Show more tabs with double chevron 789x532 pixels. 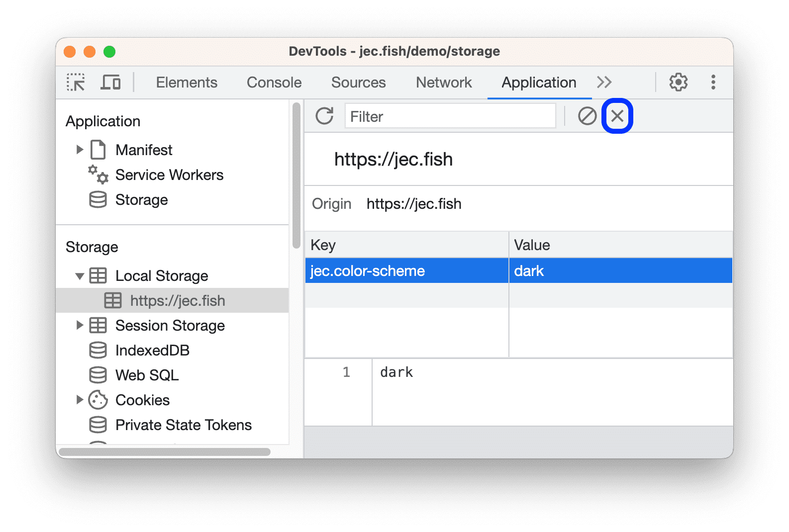click(604, 83)
